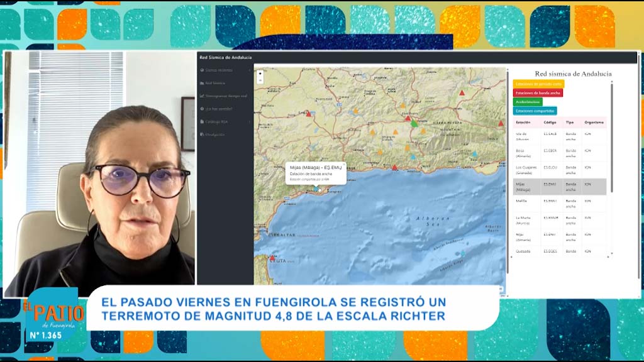The image size is (644, 362).
Task: Click the red station triangle near Fuengirola
Action: pos(394,168)
